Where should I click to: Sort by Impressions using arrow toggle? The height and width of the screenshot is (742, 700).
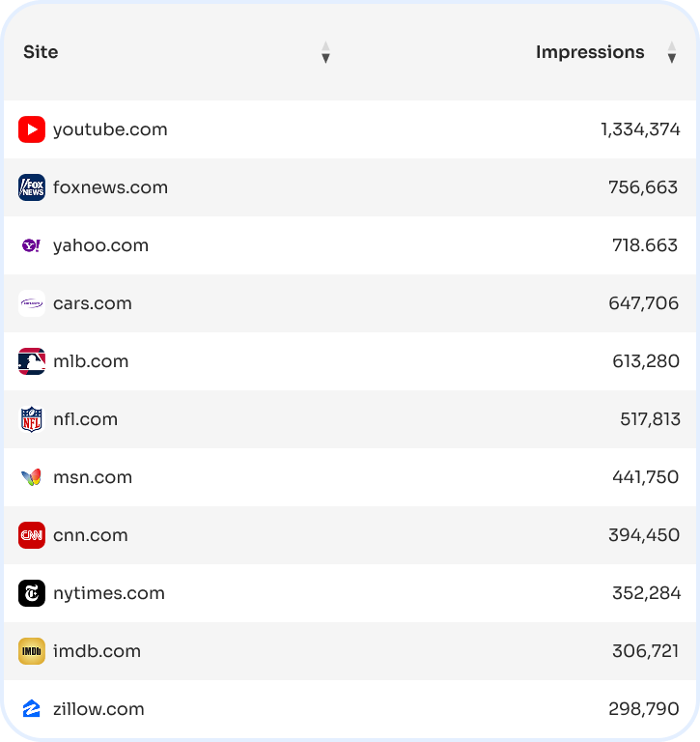coord(672,52)
